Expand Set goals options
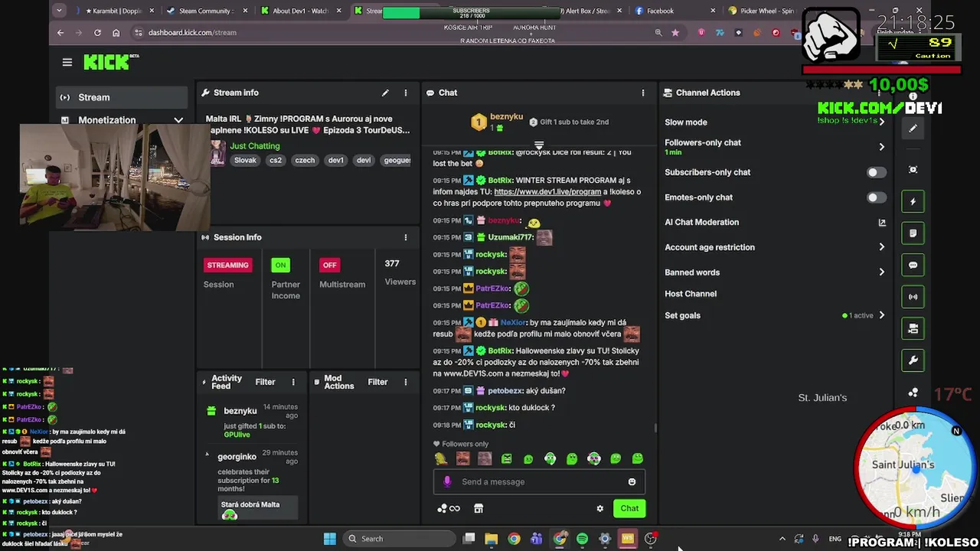The height and width of the screenshot is (551, 980). [882, 315]
